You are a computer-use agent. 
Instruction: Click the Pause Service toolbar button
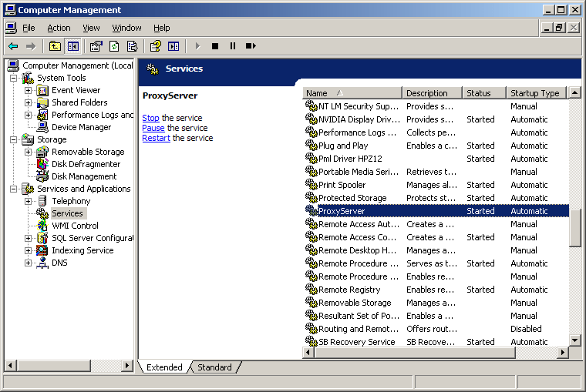(x=233, y=46)
